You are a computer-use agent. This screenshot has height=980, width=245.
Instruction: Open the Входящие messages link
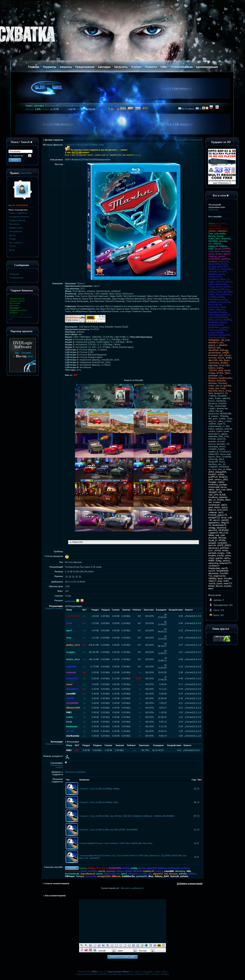click(x=14, y=274)
